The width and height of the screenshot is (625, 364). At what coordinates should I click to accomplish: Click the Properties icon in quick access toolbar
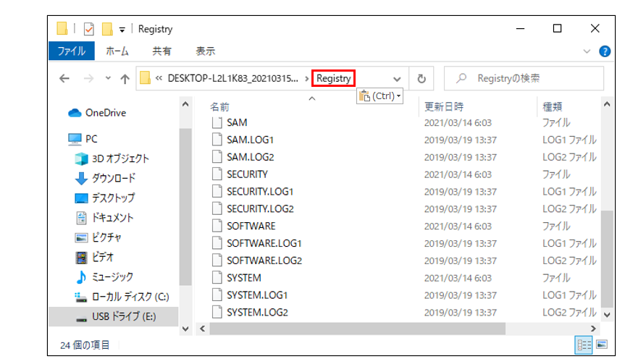coord(88,29)
